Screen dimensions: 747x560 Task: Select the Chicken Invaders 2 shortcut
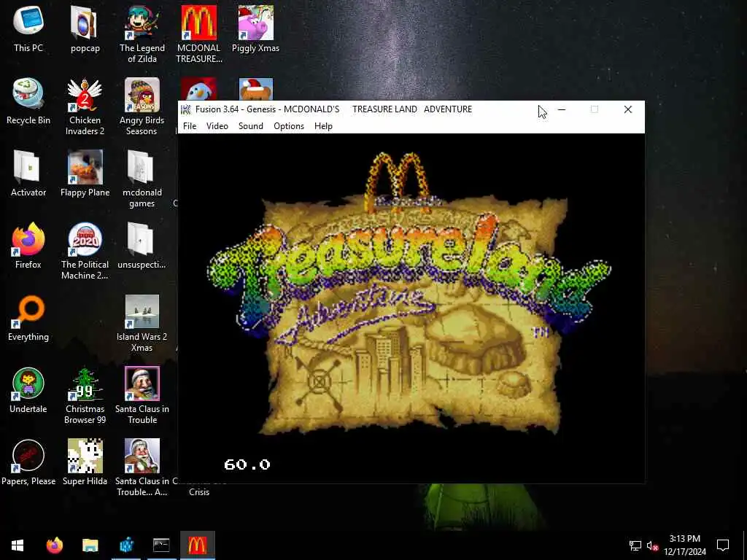pos(85,106)
